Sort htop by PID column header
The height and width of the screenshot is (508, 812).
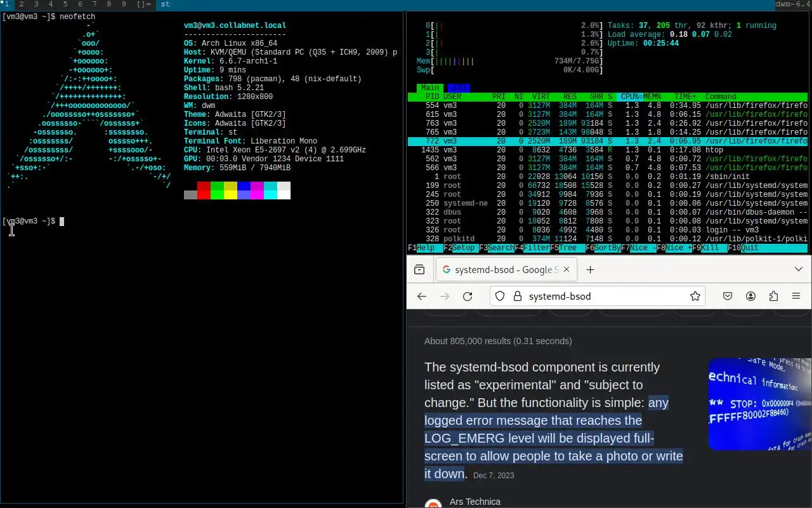click(432, 97)
